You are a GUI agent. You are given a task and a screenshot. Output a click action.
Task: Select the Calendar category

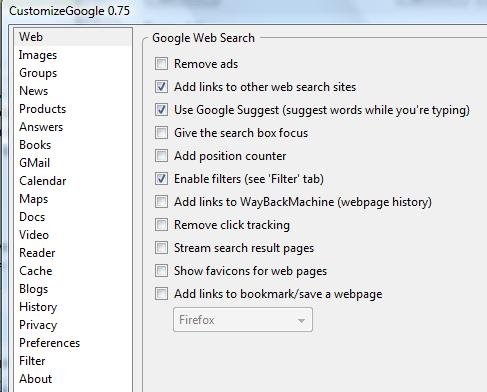pos(73,181)
